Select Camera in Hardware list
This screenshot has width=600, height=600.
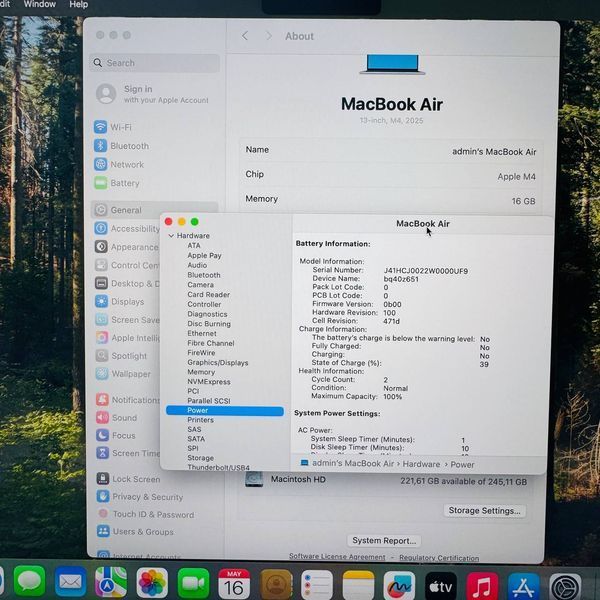coord(201,285)
